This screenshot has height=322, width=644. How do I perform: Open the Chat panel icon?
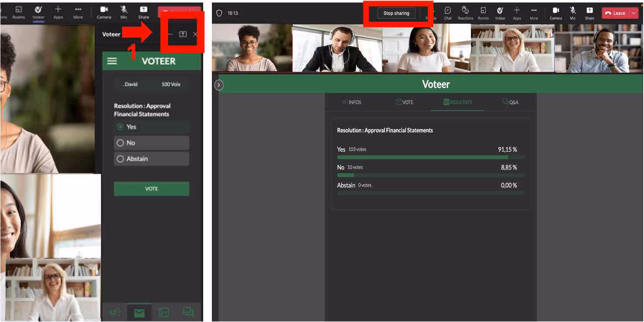(x=448, y=11)
